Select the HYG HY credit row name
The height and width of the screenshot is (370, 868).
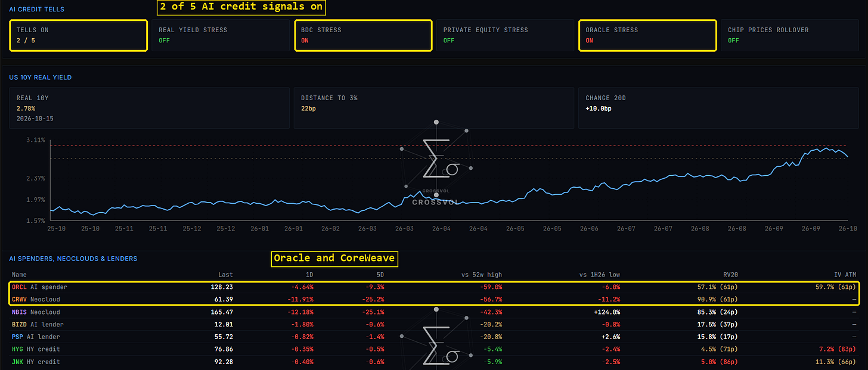[36, 349]
